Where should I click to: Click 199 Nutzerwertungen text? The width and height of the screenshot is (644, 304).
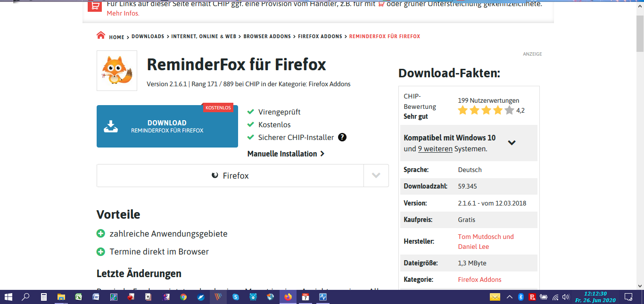[x=488, y=100]
